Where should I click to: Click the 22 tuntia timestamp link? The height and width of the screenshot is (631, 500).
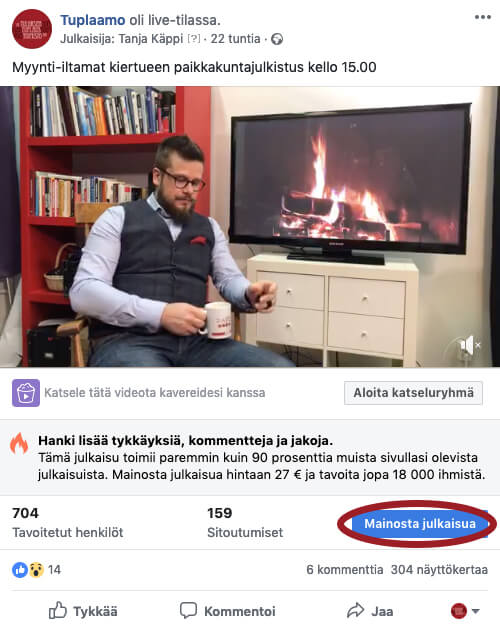[236, 39]
